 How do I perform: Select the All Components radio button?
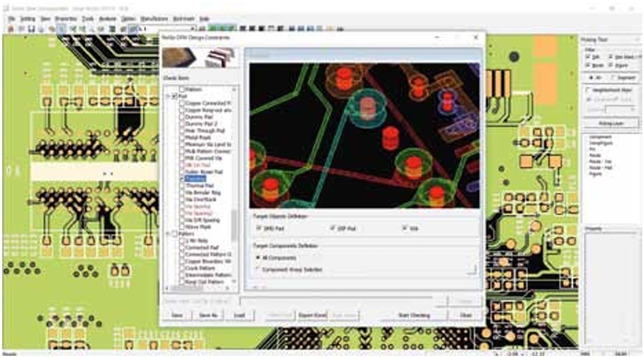[258, 257]
